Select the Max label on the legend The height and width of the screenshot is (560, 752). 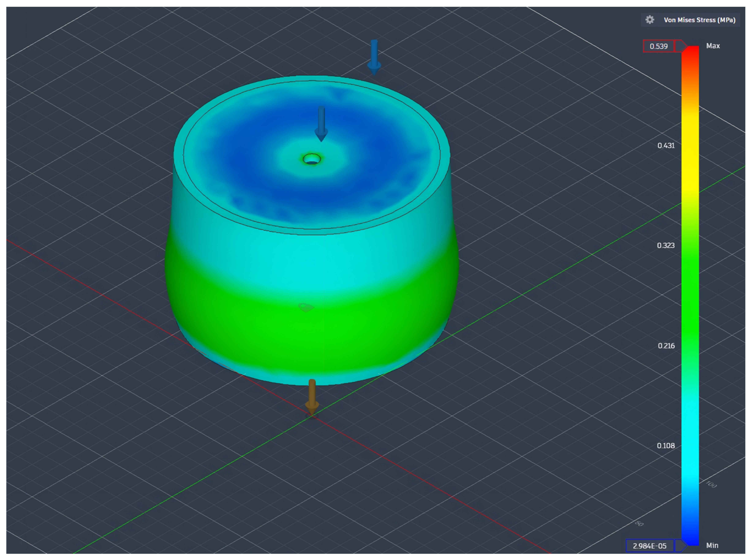pyautogui.click(x=713, y=46)
